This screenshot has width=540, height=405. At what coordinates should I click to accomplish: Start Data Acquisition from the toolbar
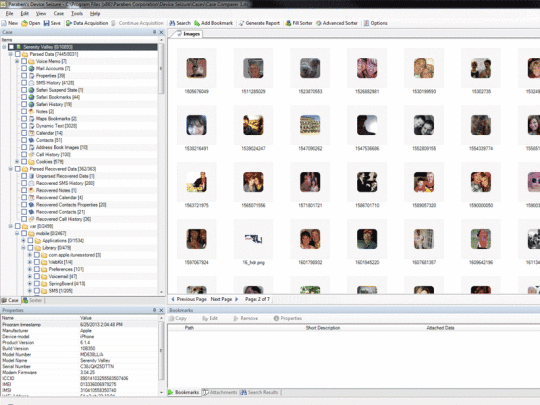87,23
